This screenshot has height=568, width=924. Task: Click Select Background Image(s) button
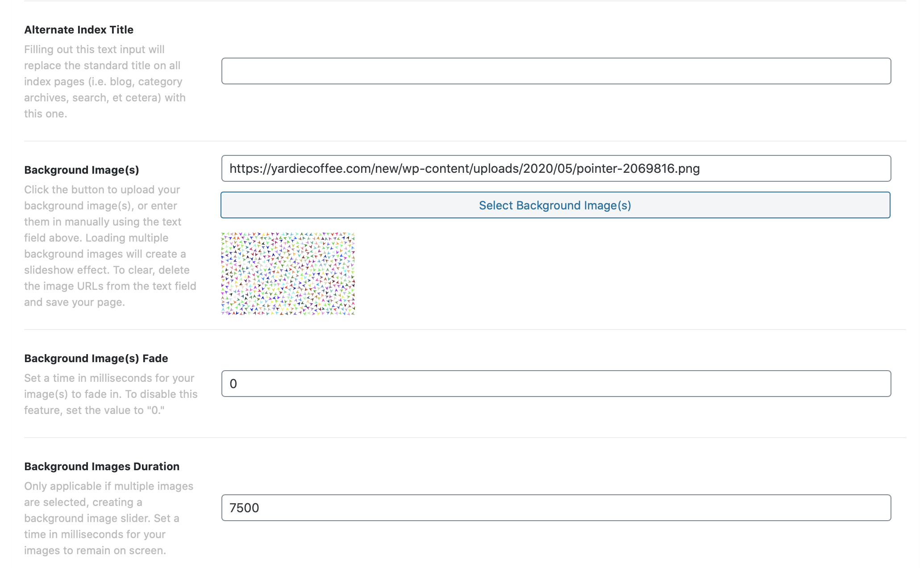pos(555,205)
